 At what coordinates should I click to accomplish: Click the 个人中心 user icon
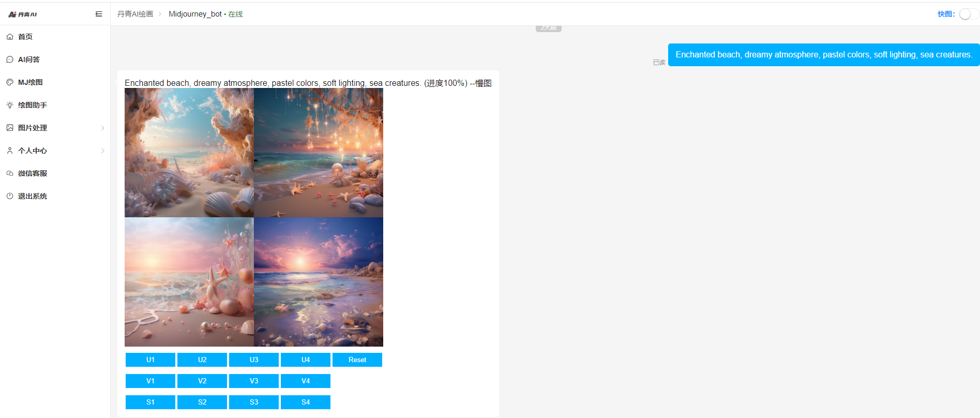coord(10,151)
